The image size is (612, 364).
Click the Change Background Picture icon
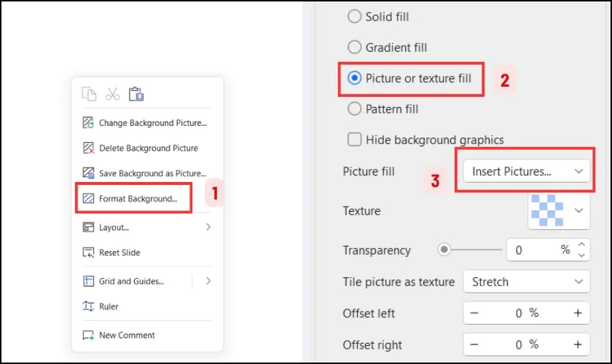click(x=88, y=123)
